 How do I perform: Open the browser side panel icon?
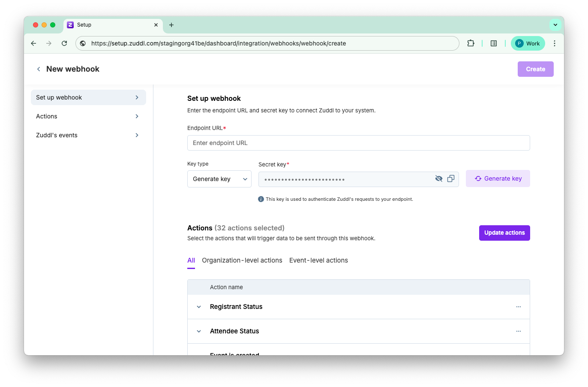(494, 43)
